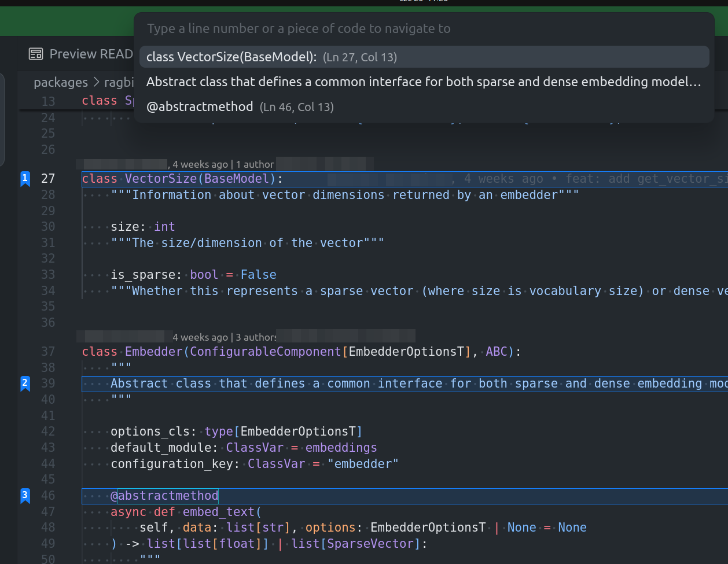Click the Preview README tab icon
This screenshot has width=728, height=564.
pyautogui.click(x=36, y=54)
